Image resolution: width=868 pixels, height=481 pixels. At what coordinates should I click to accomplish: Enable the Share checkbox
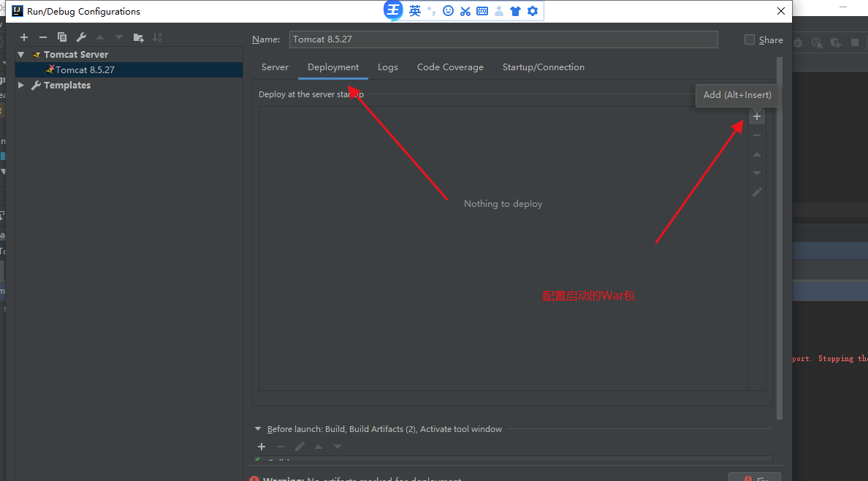point(750,39)
